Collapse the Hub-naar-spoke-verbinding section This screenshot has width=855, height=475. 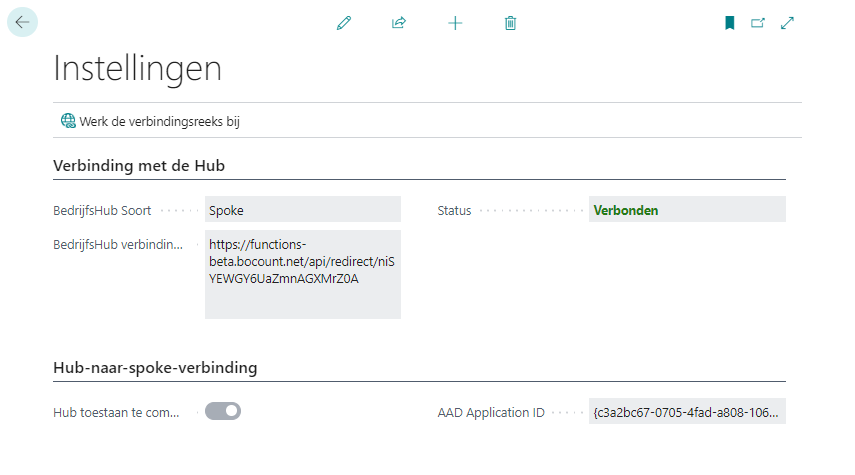155,367
